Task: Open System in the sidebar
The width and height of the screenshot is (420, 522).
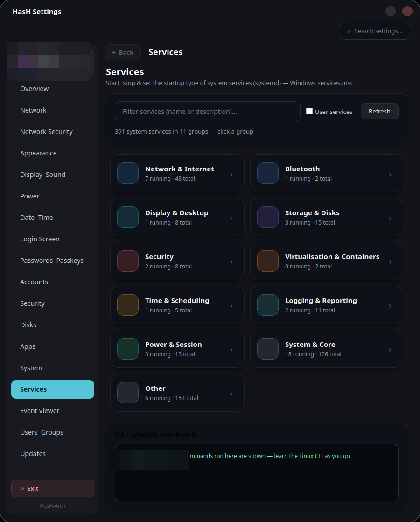Action: 53,368
